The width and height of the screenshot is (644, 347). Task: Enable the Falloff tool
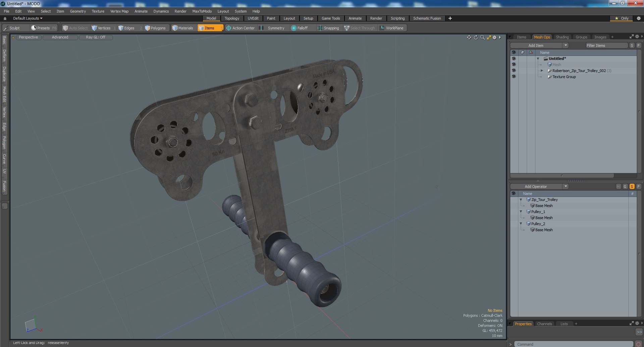300,28
